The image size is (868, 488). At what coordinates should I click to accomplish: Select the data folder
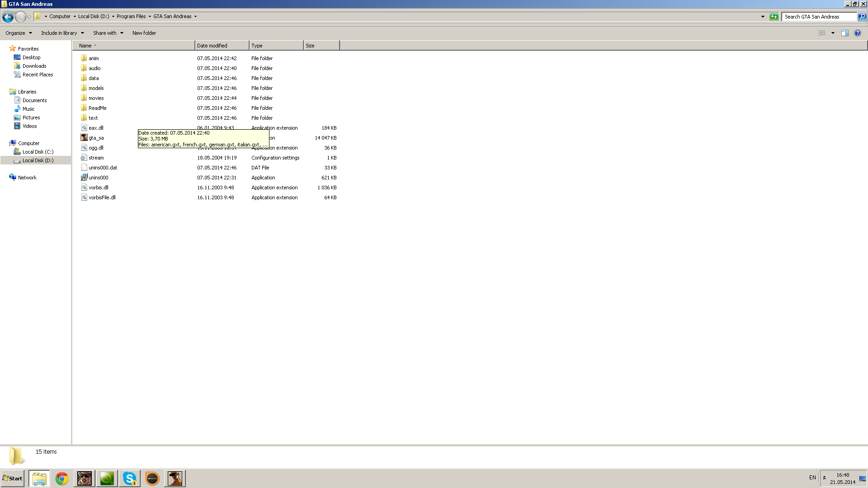coord(94,78)
